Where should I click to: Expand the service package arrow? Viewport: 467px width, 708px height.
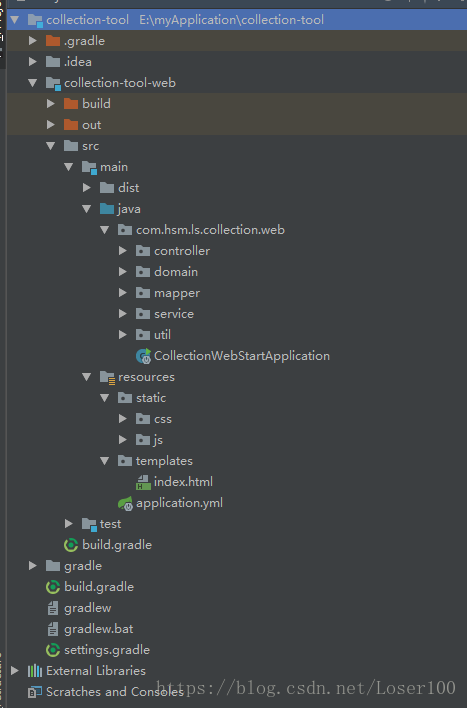pyautogui.click(x=122, y=313)
